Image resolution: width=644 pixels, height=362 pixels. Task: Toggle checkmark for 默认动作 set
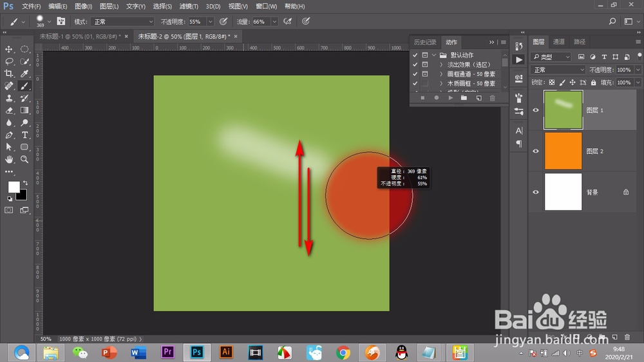click(415, 55)
